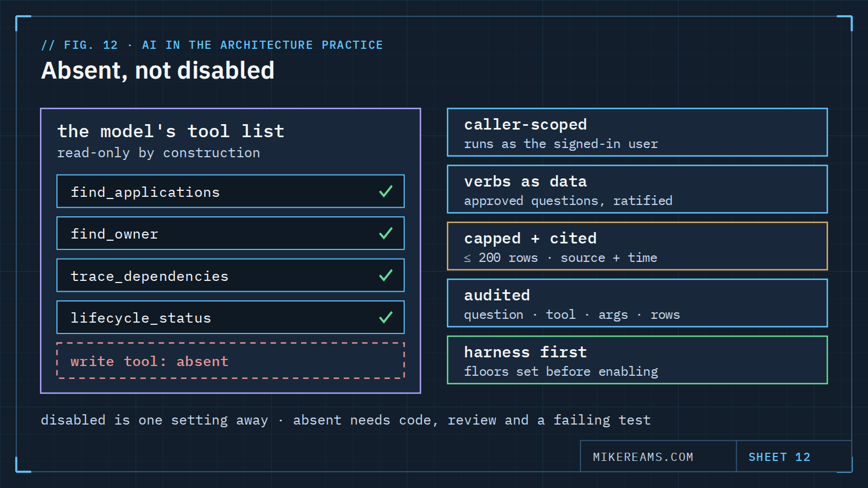The height and width of the screenshot is (488, 868).
Task: Click the "find_owner" tool name
Action: 114,234
